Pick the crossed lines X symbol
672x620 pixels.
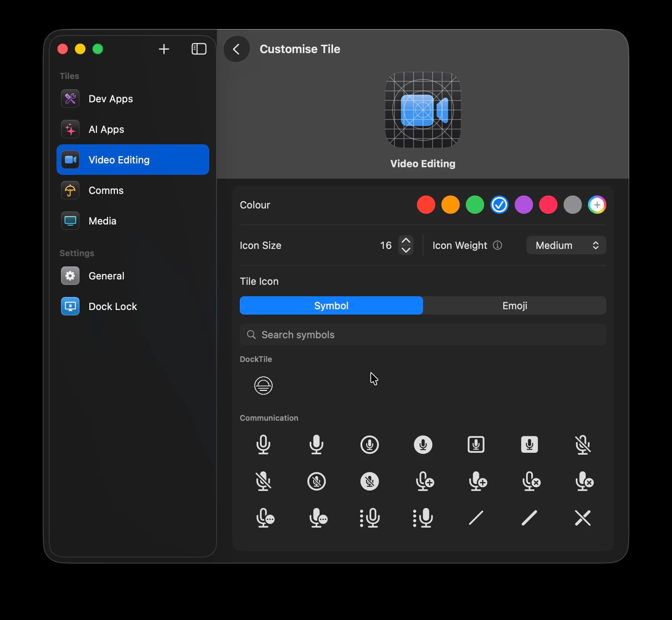click(583, 518)
